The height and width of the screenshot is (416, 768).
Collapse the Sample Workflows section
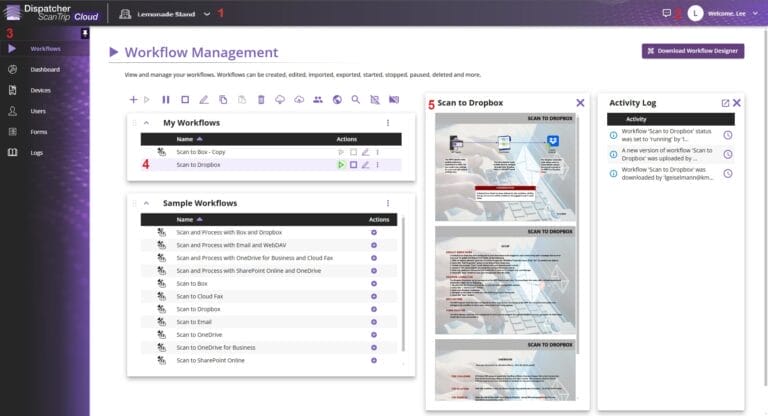(x=145, y=203)
